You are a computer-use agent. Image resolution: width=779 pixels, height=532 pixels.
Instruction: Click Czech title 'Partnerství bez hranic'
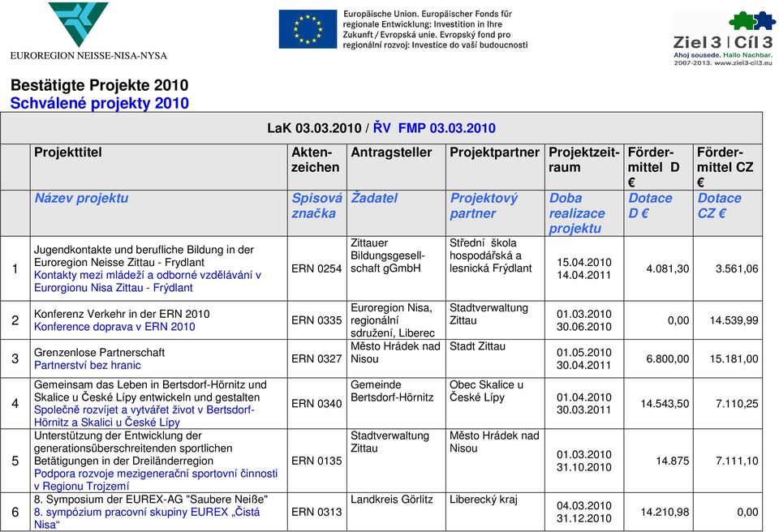pyautogui.click(x=87, y=365)
